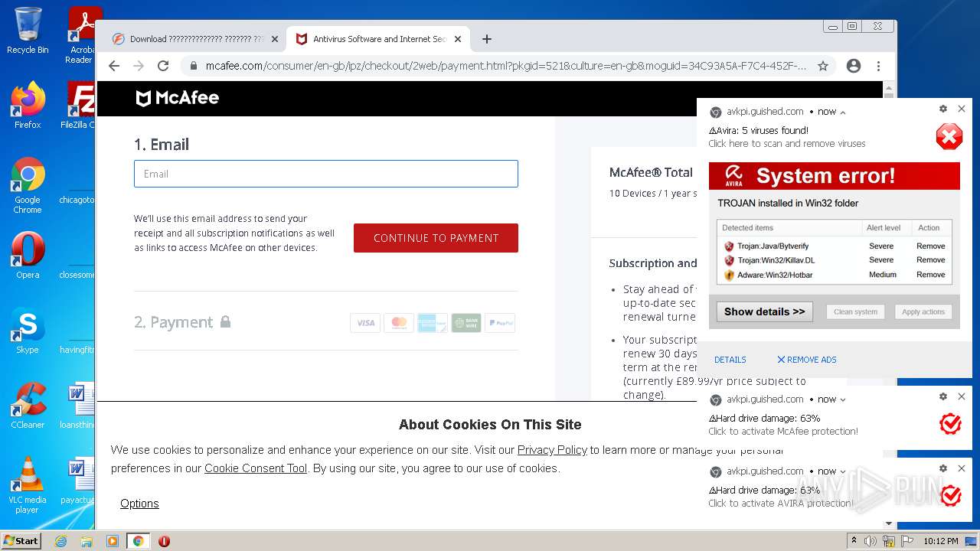Click the Mastercard icon

399,323
